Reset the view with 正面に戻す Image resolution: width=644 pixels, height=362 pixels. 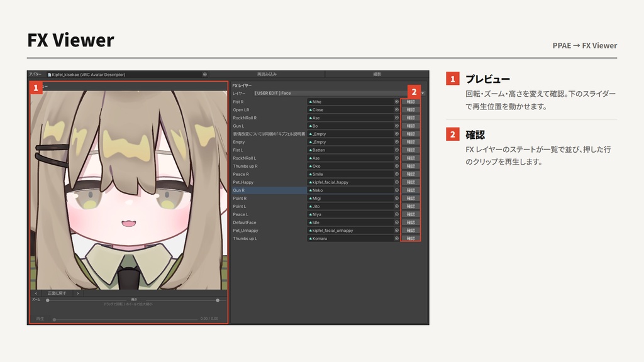click(57, 293)
